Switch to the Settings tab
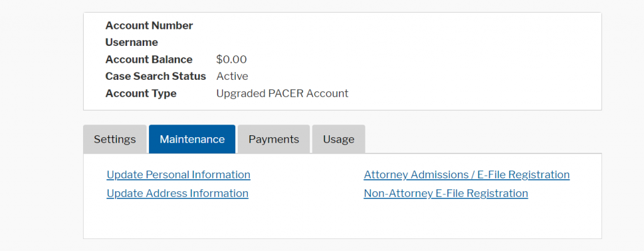 point(114,139)
